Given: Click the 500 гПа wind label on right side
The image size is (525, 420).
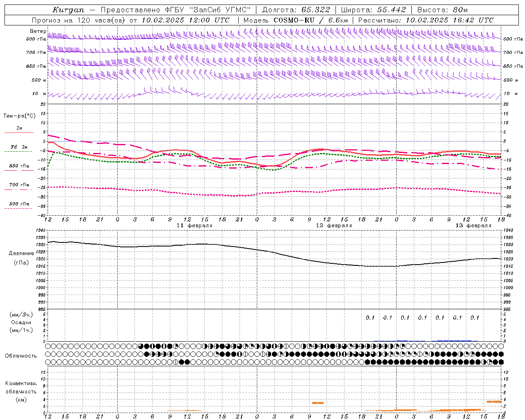Looking at the screenshot, I should (x=513, y=39).
